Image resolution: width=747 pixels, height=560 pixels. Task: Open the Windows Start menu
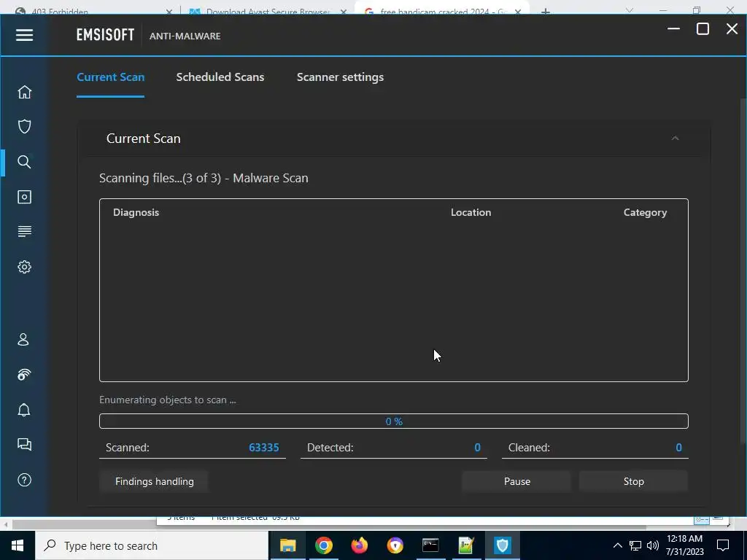pos(18,545)
